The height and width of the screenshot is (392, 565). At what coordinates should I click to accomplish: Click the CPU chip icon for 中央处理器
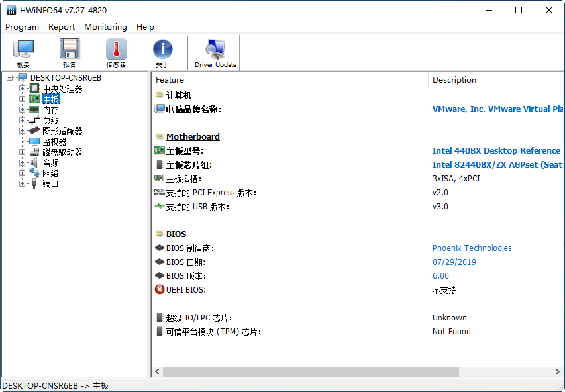click(x=34, y=88)
